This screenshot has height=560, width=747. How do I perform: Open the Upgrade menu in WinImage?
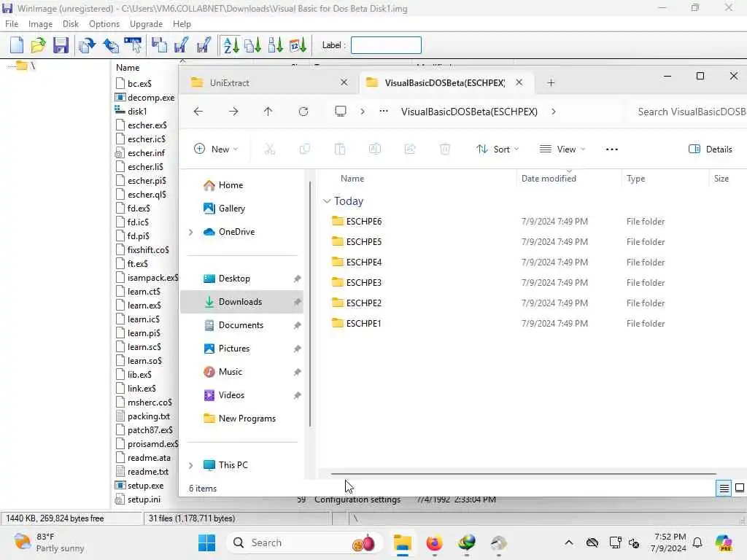146,24
